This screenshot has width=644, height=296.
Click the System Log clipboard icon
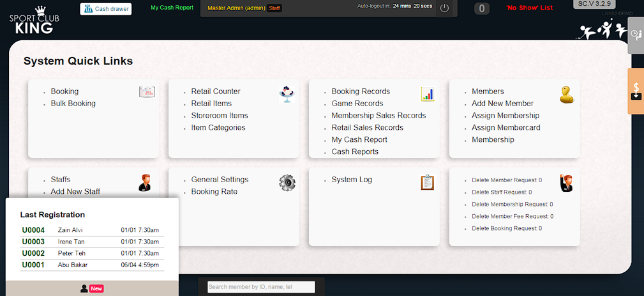427,183
